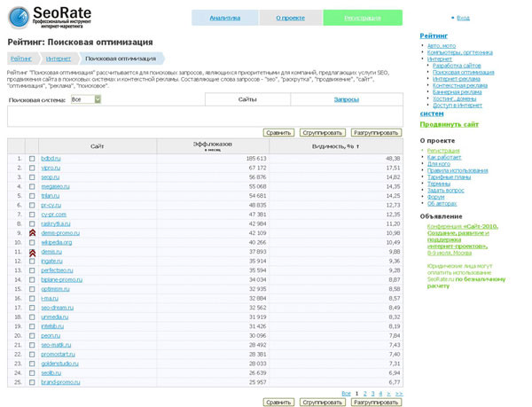This screenshot has height=407, width=532.
Task: Switch to the Запросы tab
Action: 347,99
